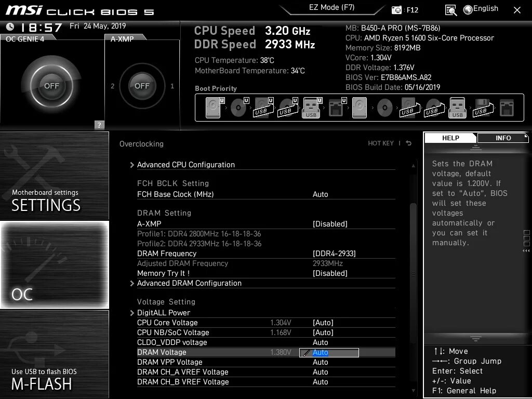Click DRAM CH_A VREF Voltage Auto value

click(x=320, y=372)
